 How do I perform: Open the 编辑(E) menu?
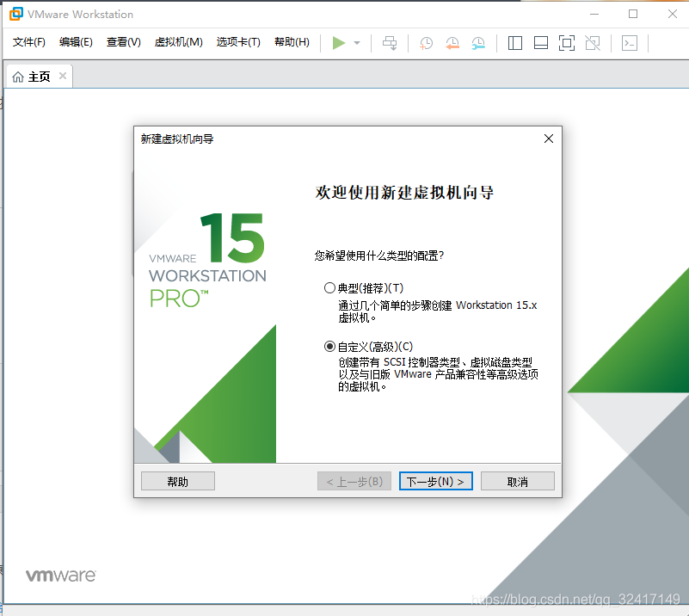coord(76,42)
